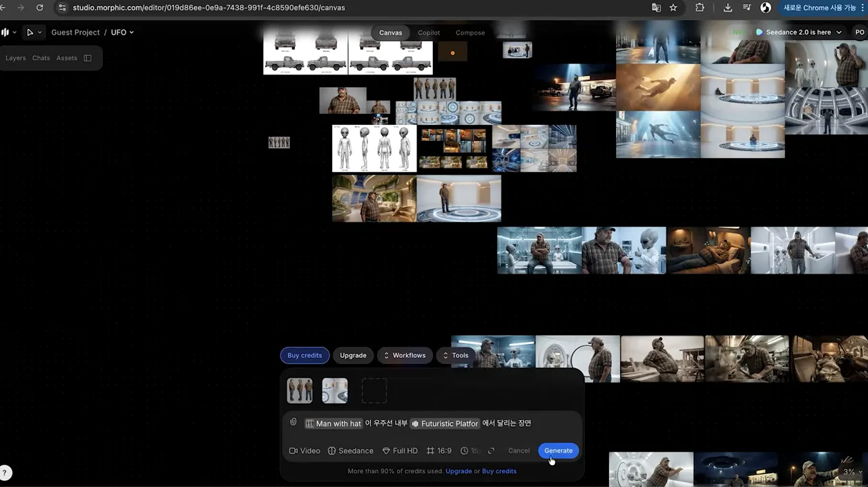Click the help question mark icon
This screenshot has height=487, width=868.
[x=5, y=473]
